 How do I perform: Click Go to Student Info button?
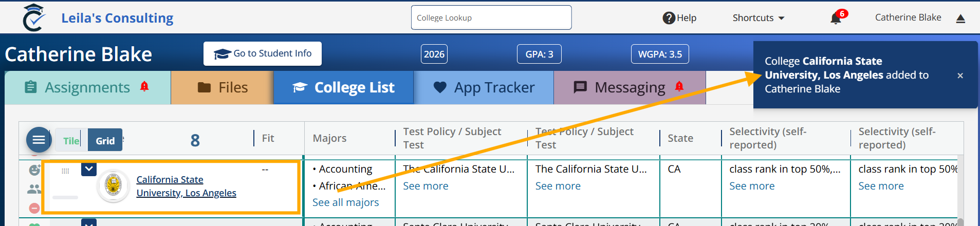click(263, 53)
